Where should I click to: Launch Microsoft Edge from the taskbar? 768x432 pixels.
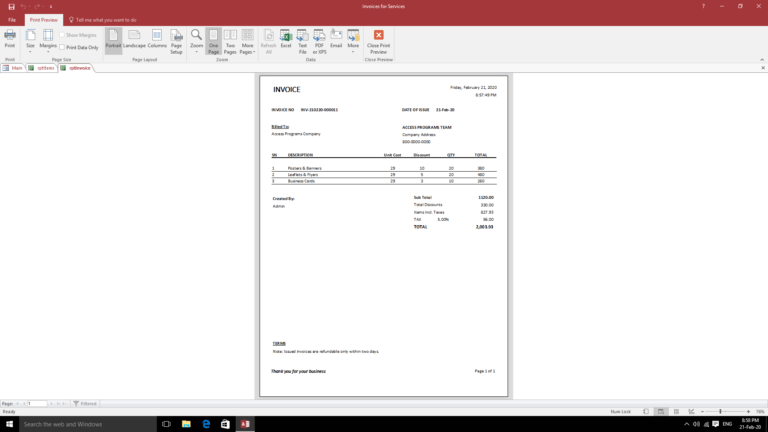point(206,424)
